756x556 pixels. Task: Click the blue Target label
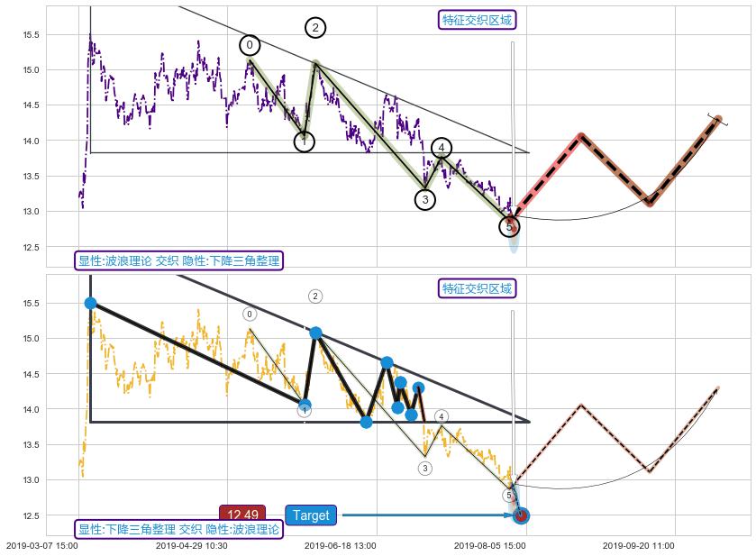coord(311,515)
